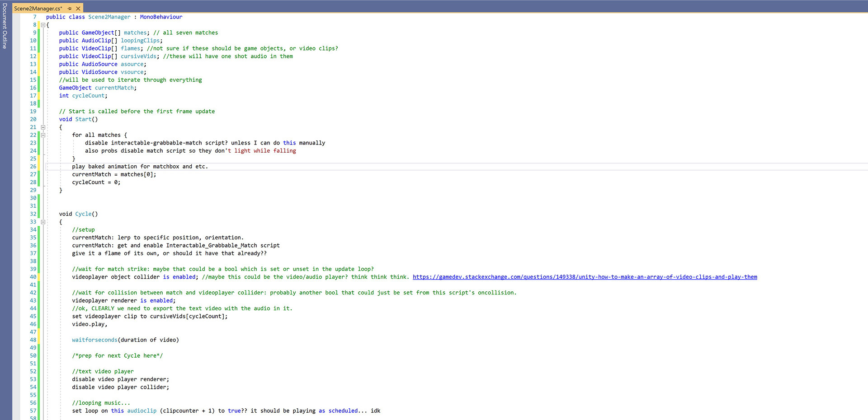The height and width of the screenshot is (420, 868).
Task: Open the Document Outline side panel
Action: [5, 26]
